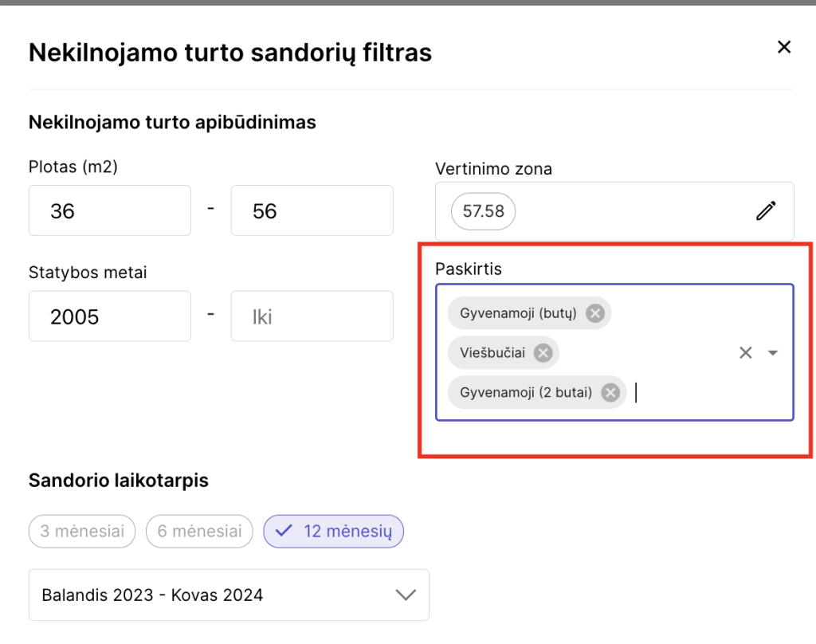Remove the Gyvenamoji (butų) chip
This screenshot has width=816, height=644.
tap(594, 313)
